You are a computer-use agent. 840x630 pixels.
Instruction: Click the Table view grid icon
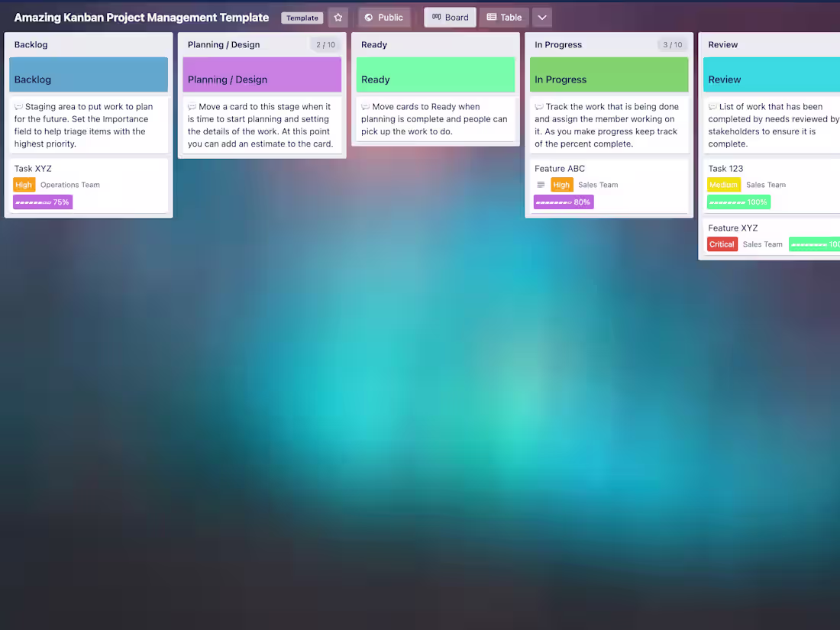click(x=491, y=17)
